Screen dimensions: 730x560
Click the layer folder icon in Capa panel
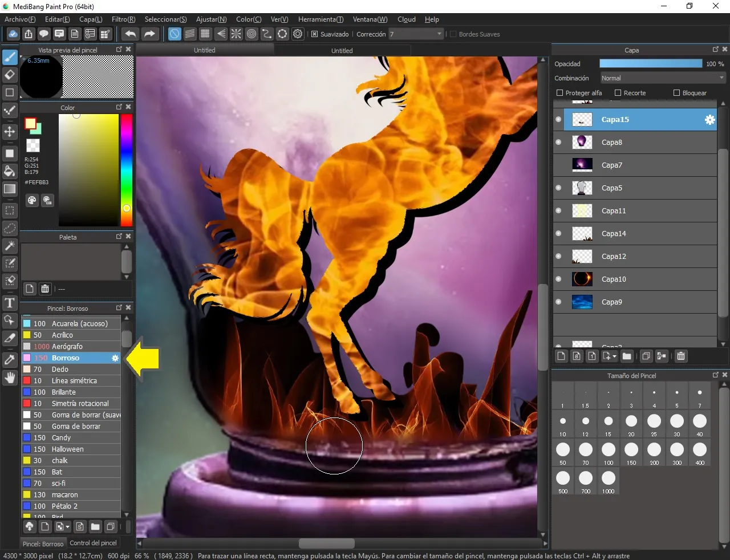click(627, 356)
